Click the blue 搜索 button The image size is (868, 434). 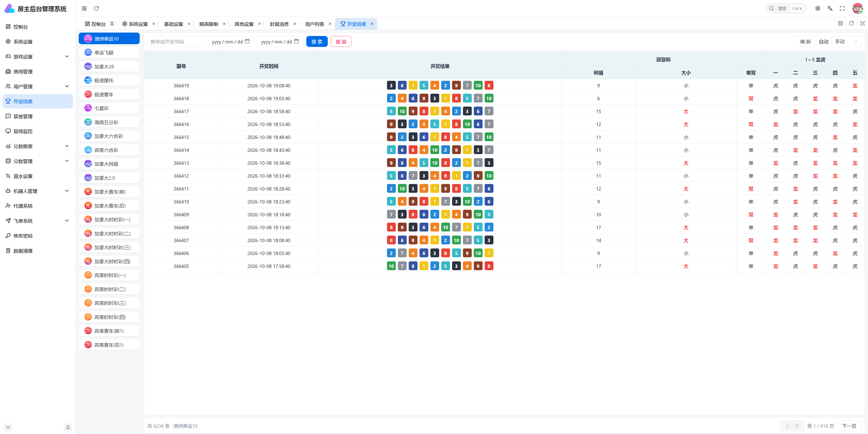click(317, 41)
